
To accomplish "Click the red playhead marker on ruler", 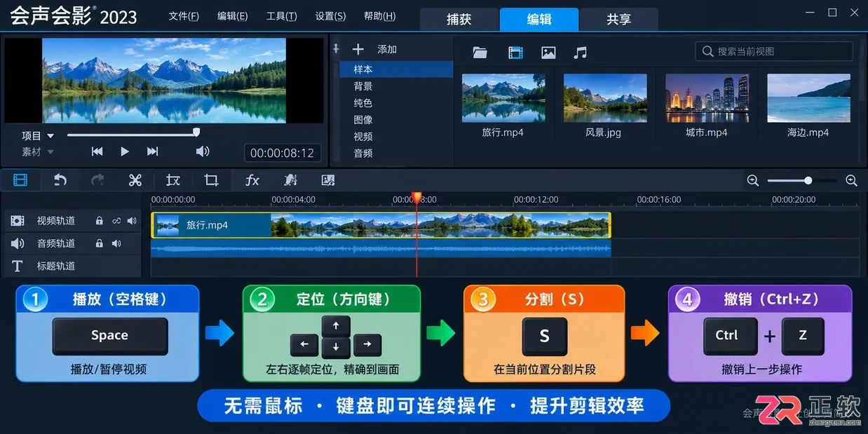I will pyautogui.click(x=416, y=198).
